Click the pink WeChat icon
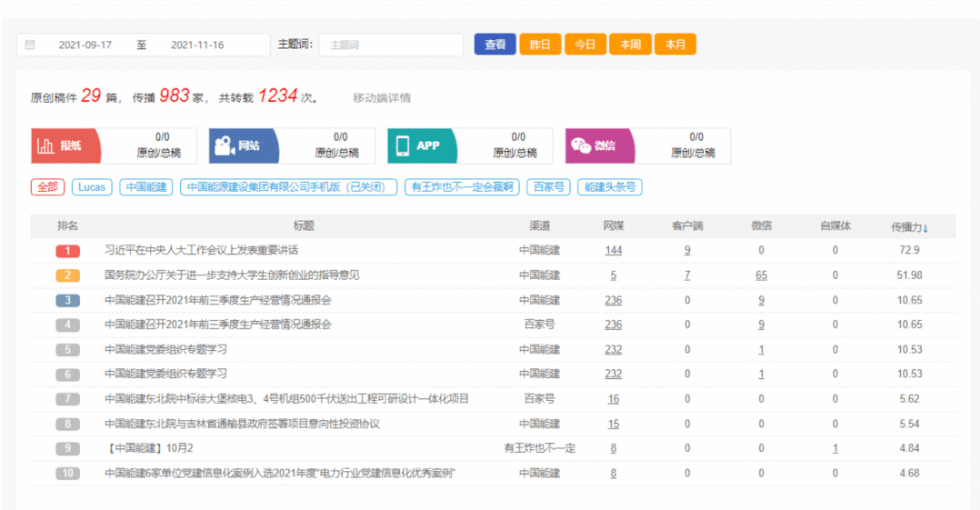This screenshot has height=510, width=980. coord(580,145)
